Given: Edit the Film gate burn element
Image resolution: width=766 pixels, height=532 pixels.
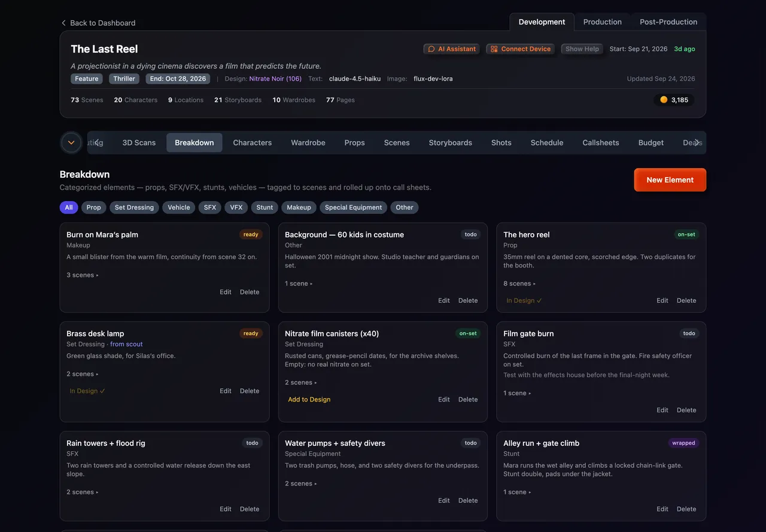Looking at the screenshot, I should pyautogui.click(x=662, y=411).
